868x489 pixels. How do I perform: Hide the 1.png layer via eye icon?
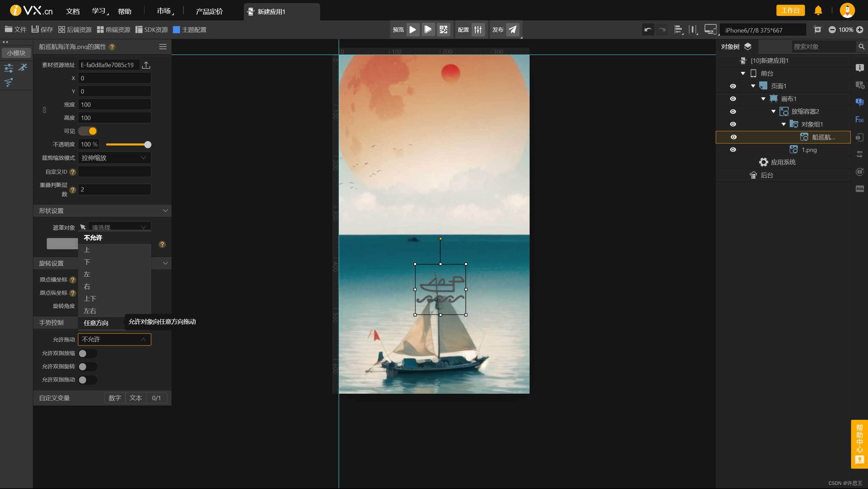click(x=733, y=150)
